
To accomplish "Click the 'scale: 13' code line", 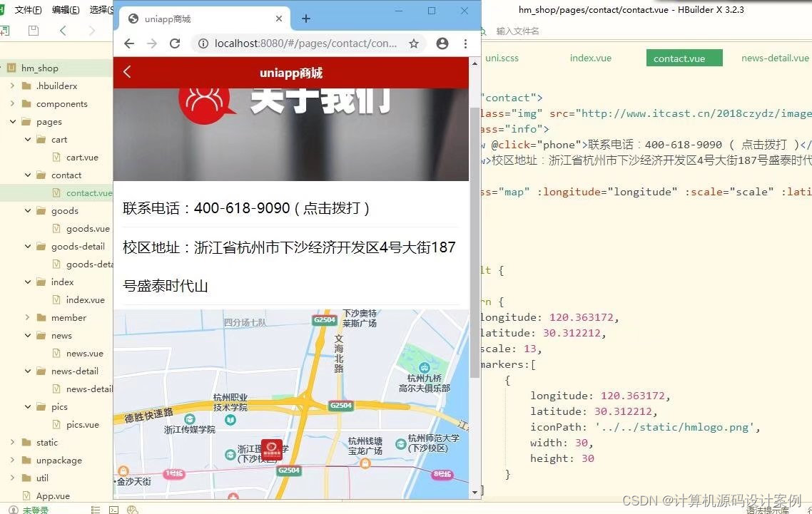I will click(x=511, y=349).
